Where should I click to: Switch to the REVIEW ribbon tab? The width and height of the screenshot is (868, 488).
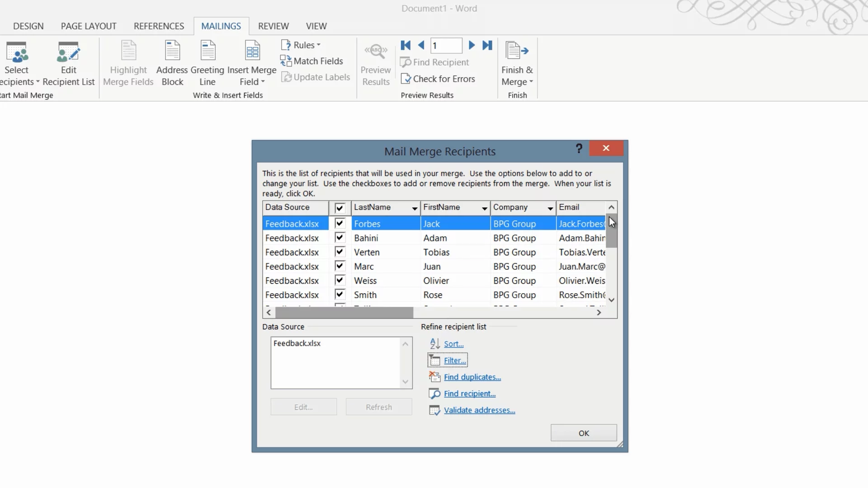[273, 26]
